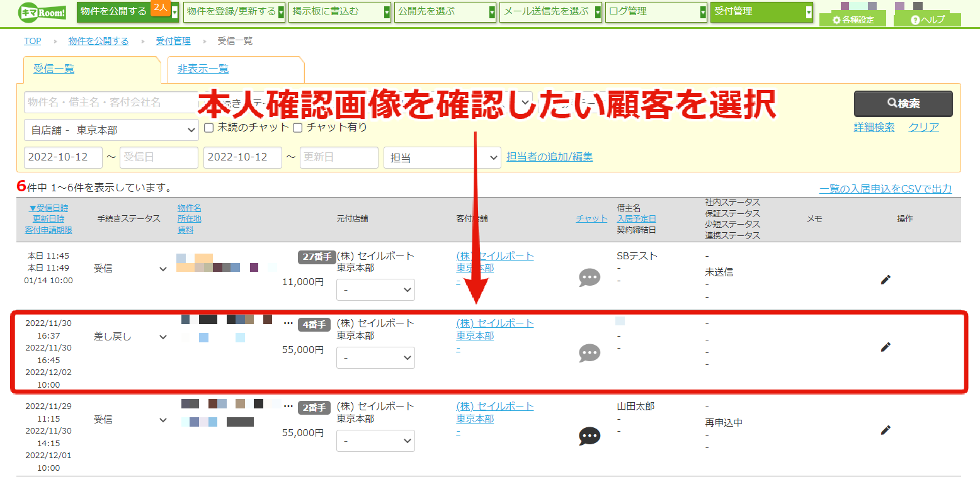Click the 物件名・借主名・客付会社名 search field

(x=111, y=102)
